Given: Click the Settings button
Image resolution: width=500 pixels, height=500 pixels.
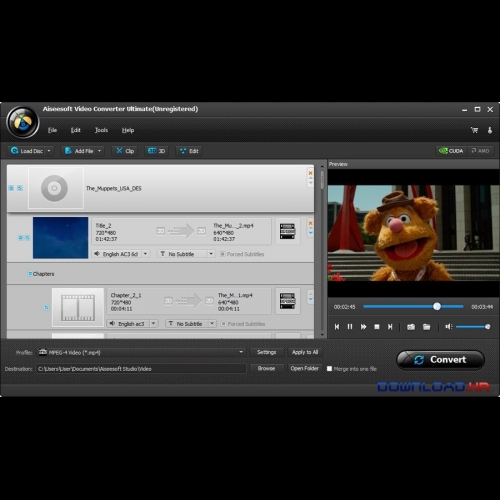Looking at the screenshot, I should pos(266,352).
